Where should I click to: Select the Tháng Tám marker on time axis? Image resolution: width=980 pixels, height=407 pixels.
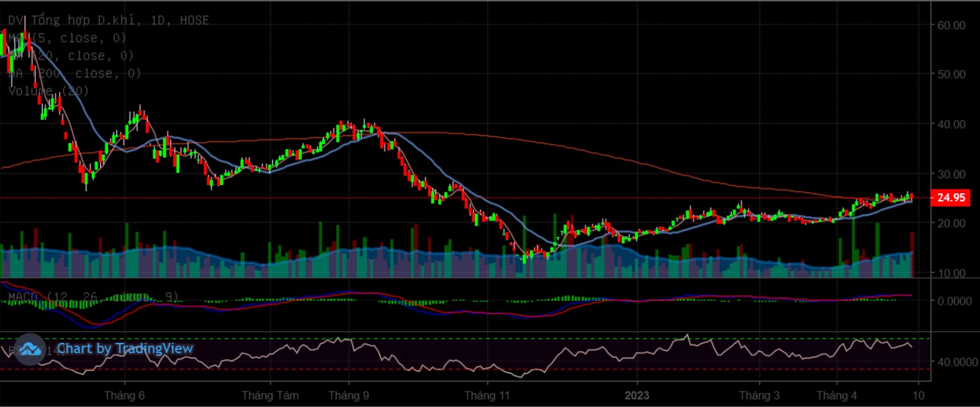pyautogui.click(x=270, y=396)
